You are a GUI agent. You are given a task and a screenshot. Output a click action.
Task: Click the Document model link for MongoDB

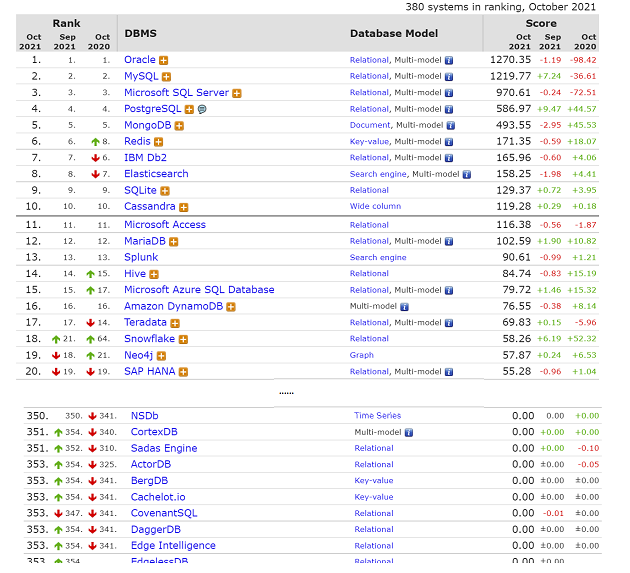pos(370,125)
